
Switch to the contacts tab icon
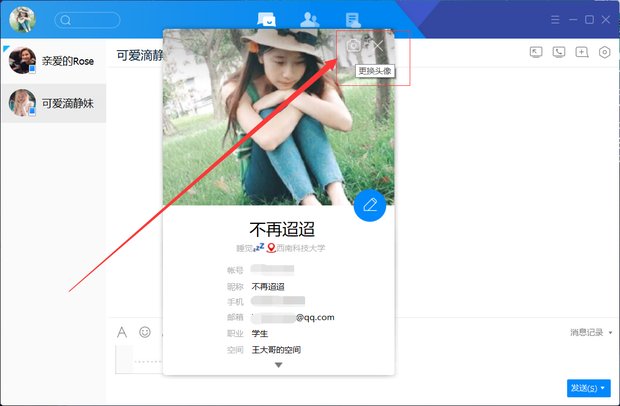pyautogui.click(x=309, y=19)
